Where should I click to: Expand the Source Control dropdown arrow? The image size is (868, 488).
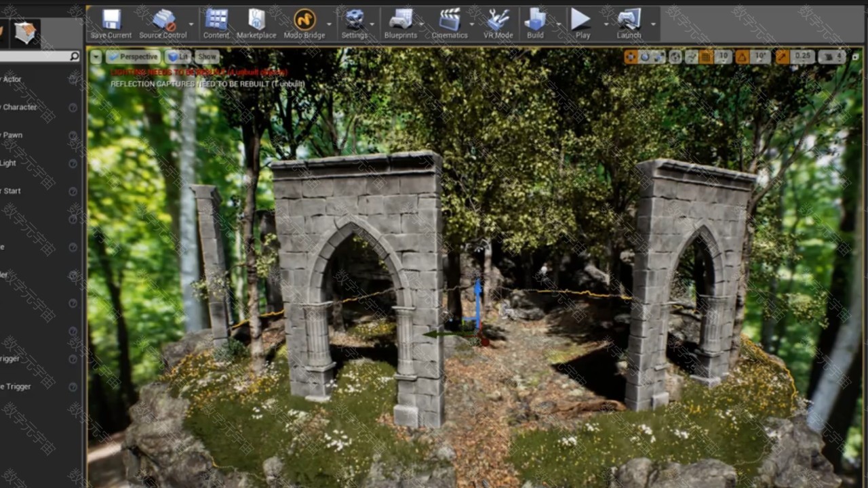(191, 24)
